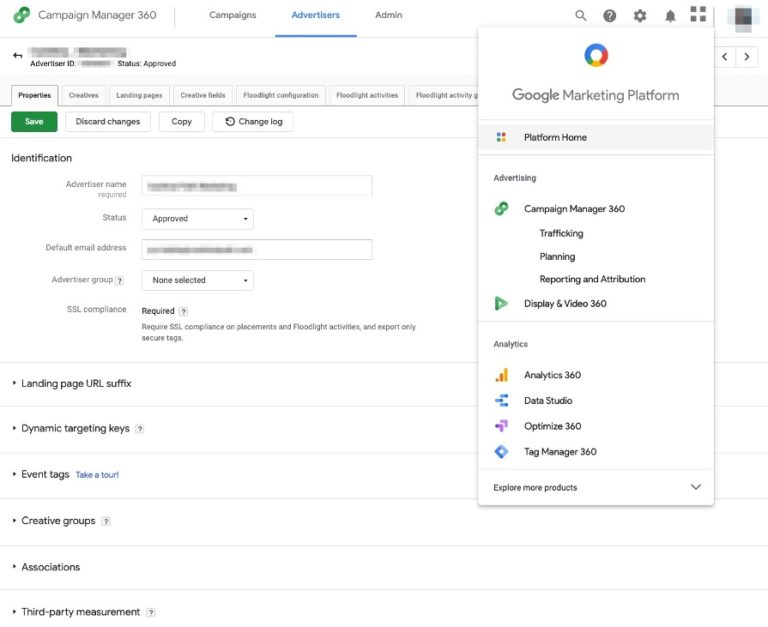Open Optimize 360 product link
768x627 pixels.
click(552, 426)
